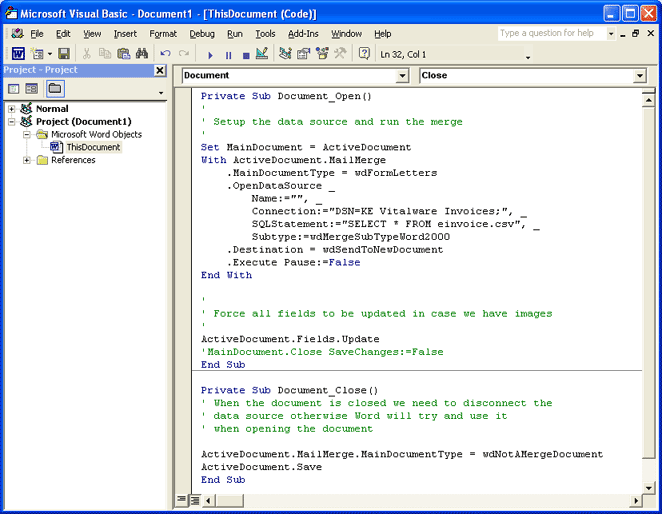Click the Paste clipboard icon
Viewport: 662px width, 514px height.
(123, 54)
